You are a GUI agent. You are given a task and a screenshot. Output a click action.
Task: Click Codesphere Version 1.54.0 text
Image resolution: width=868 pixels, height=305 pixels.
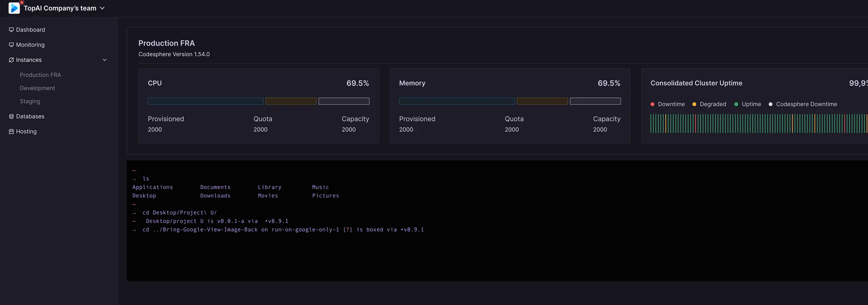(174, 54)
